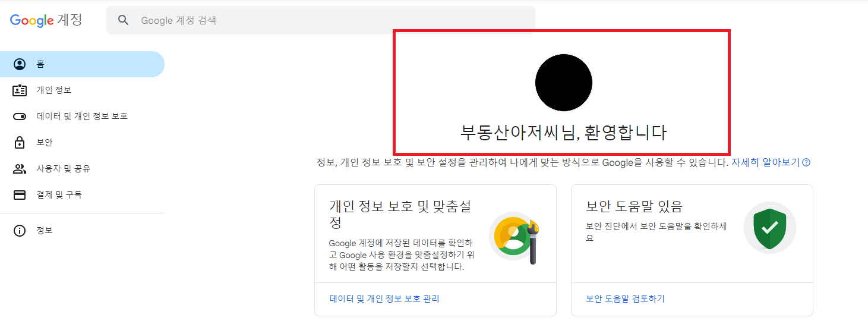
Task: Open 데이터 및 개인 정보 보호 관리 link
Action: (x=384, y=299)
